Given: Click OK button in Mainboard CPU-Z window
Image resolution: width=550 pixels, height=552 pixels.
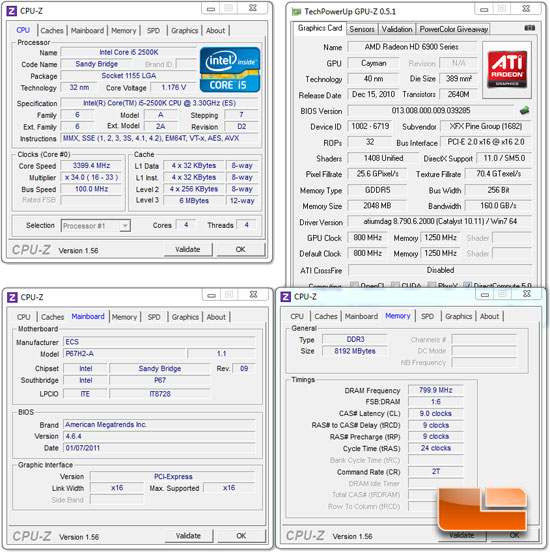Looking at the screenshot, I should click(241, 535).
